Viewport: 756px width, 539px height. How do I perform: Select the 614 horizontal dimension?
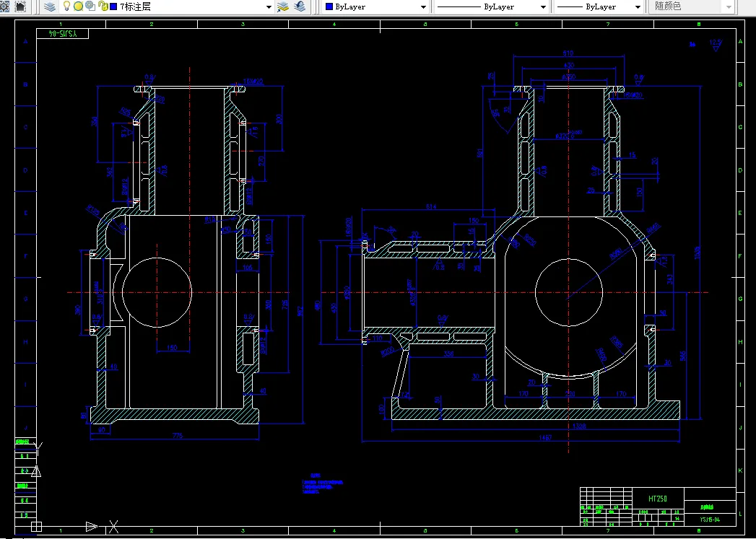[430, 206]
